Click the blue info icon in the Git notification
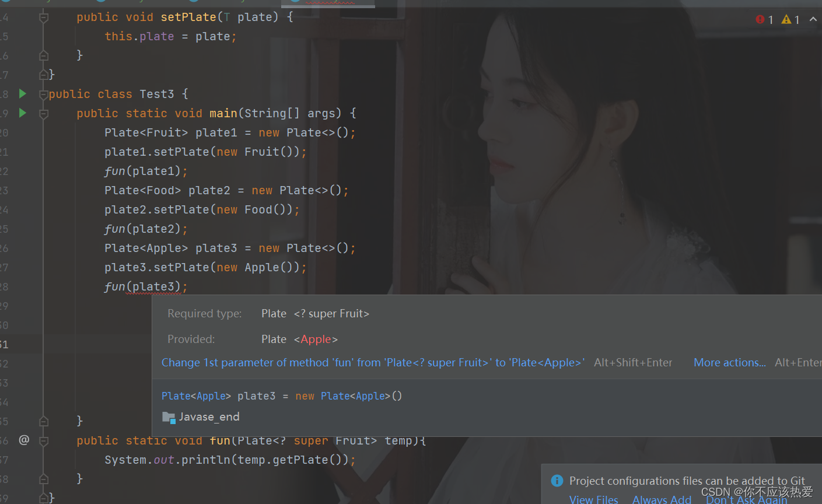This screenshot has width=822, height=504. [557, 481]
